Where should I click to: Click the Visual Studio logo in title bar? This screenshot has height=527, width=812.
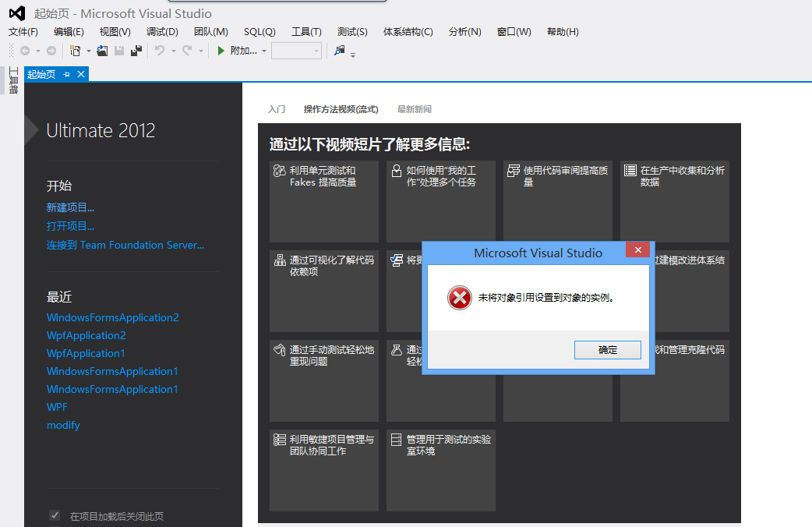[x=17, y=13]
